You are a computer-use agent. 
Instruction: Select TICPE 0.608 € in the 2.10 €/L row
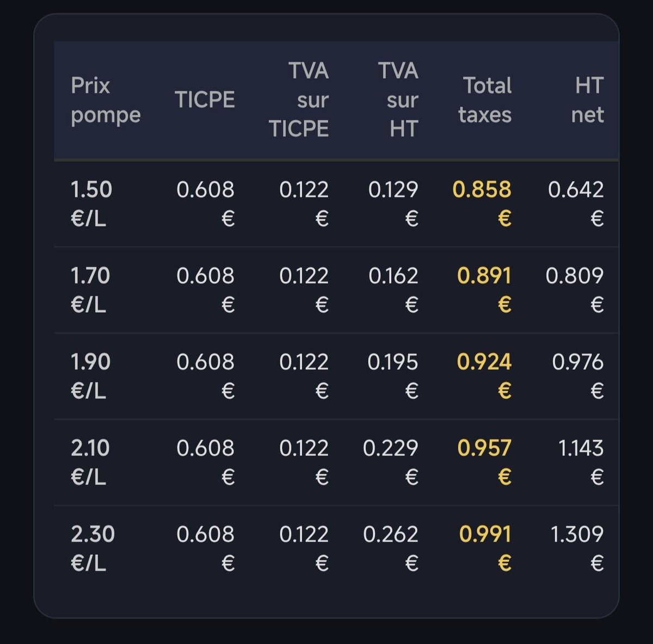(x=206, y=462)
